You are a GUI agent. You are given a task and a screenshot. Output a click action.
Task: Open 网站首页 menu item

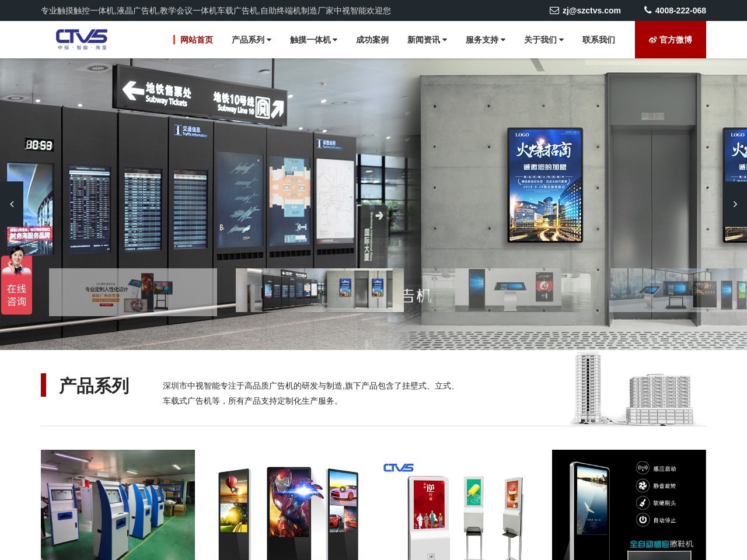[x=197, y=40]
